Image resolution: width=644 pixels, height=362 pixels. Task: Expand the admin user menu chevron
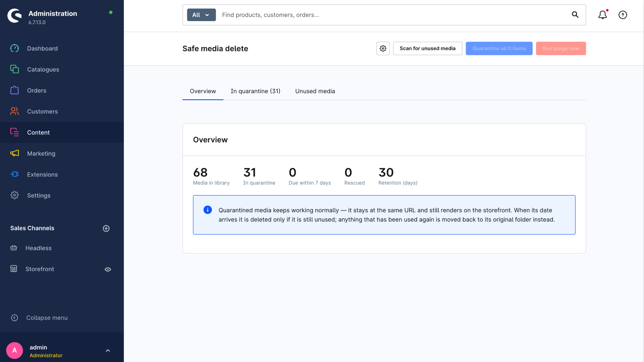coord(108,351)
